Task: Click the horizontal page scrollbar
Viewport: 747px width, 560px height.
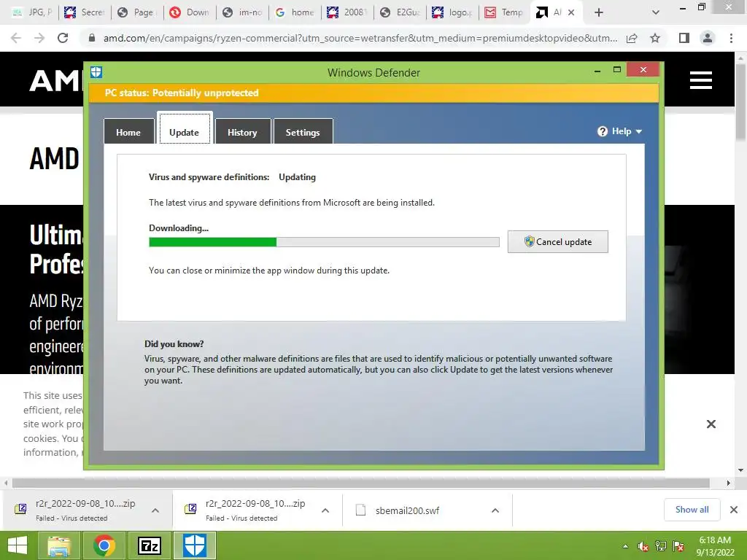Action: click(x=361, y=483)
